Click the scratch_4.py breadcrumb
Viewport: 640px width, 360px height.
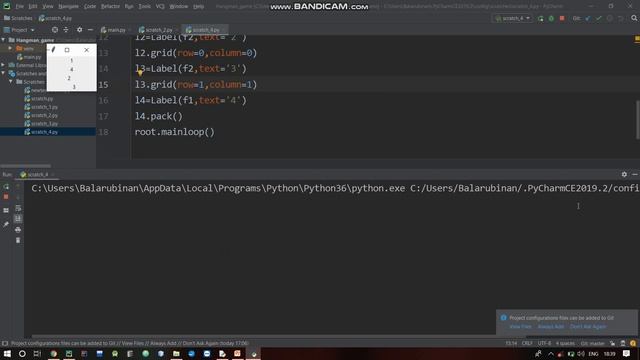55,18
